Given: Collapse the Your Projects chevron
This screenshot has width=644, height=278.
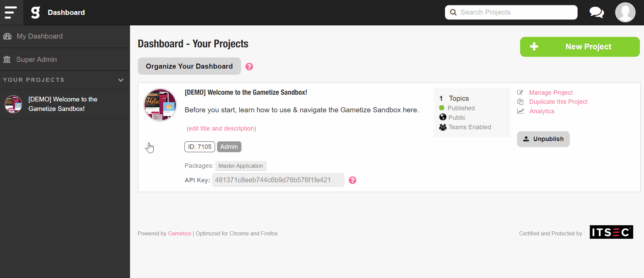Looking at the screenshot, I should pyautogui.click(x=121, y=80).
